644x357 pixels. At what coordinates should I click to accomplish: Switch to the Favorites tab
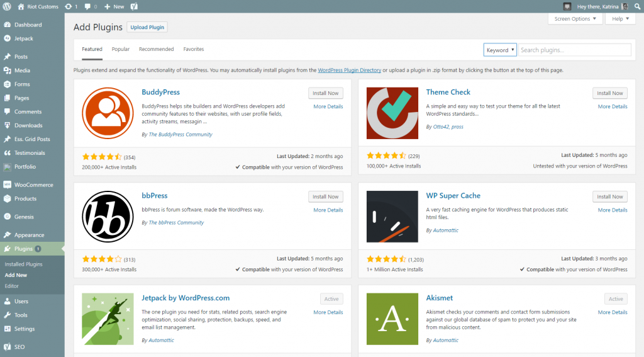[194, 49]
